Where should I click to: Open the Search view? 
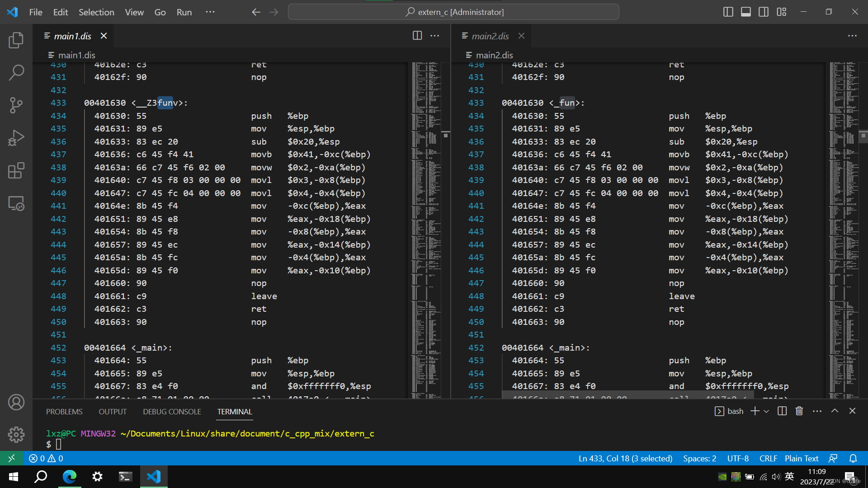[x=16, y=72]
